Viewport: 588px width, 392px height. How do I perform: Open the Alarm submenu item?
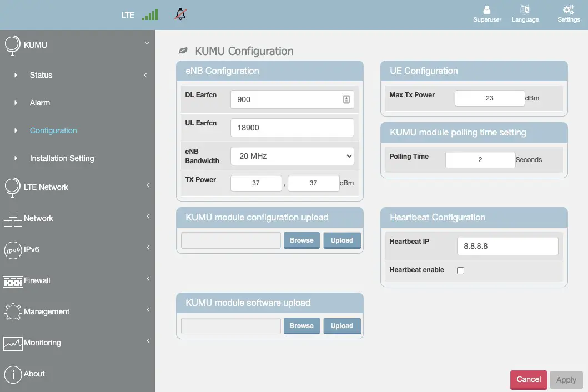[x=40, y=103]
